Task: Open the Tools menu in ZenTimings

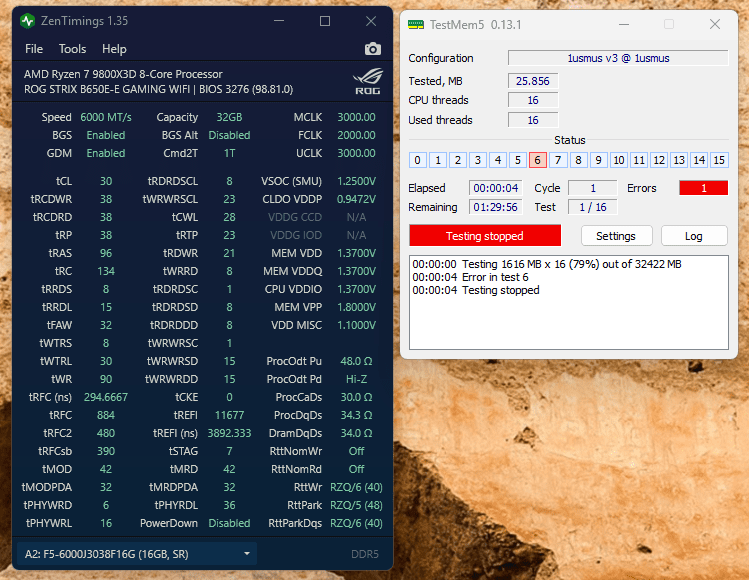Action: click(x=73, y=49)
